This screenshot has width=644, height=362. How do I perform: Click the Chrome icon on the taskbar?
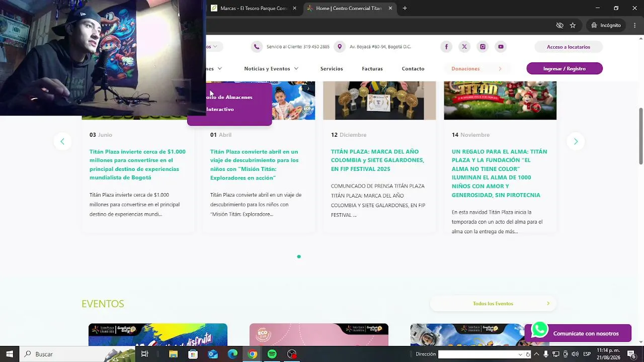(252, 354)
